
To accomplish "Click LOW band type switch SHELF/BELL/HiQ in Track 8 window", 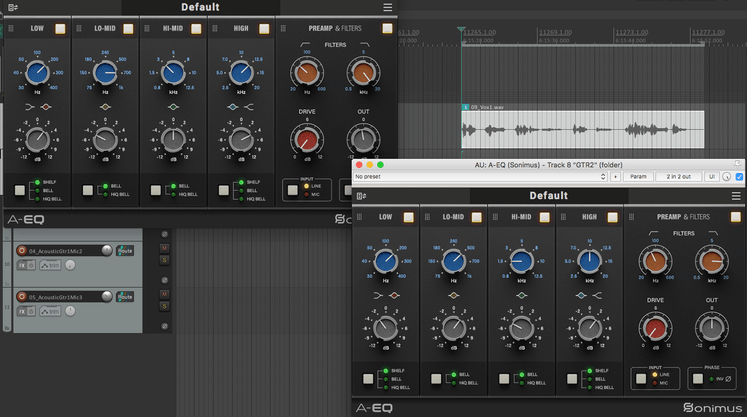I will pyautogui.click(x=368, y=379).
